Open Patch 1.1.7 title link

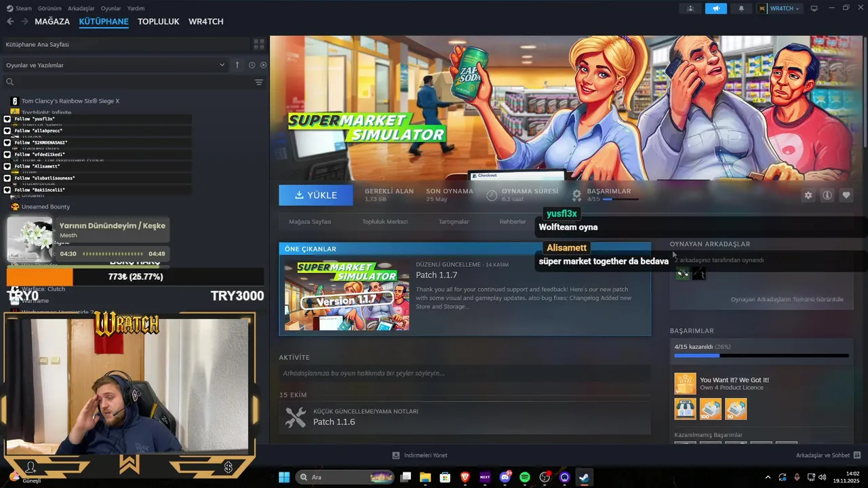(437, 275)
